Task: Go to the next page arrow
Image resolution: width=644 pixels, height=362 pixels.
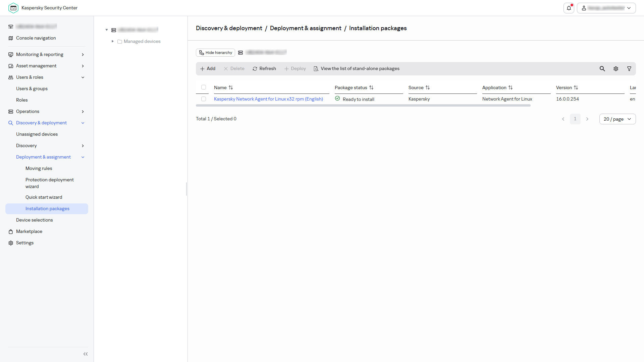Action: (587, 119)
